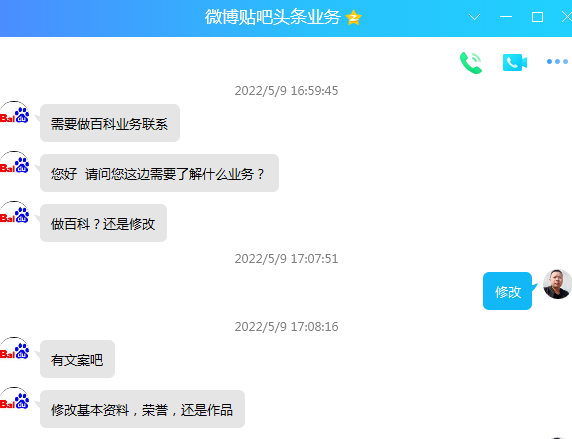Start a voice call with green phone icon
Screen dimensions: 572x439
point(471,63)
